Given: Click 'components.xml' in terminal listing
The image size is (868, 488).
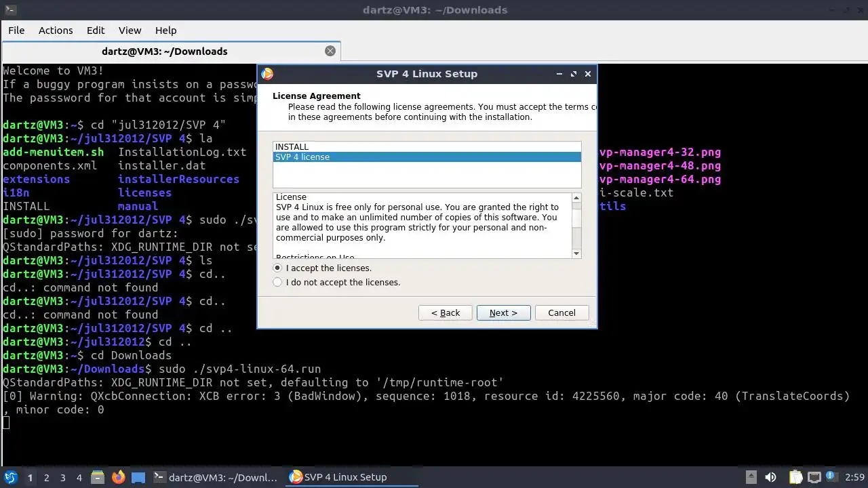Looking at the screenshot, I should coord(50,165).
